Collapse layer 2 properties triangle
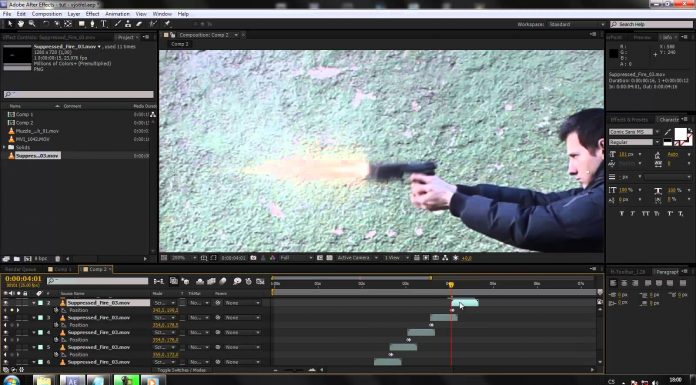This screenshot has height=385, width=696. coord(34,303)
